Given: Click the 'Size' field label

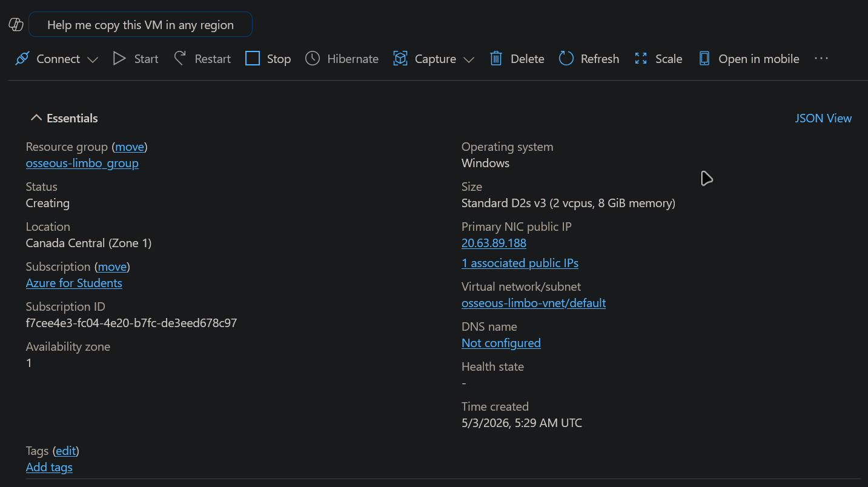Looking at the screenshot, I should 472,187.
